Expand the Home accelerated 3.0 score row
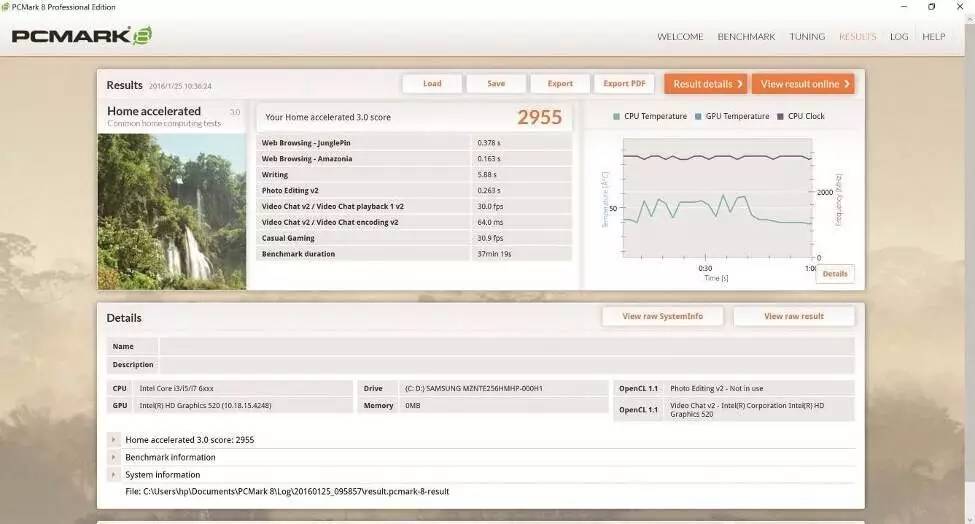Screen dimensions: 975x524 (x=115, y=440)
